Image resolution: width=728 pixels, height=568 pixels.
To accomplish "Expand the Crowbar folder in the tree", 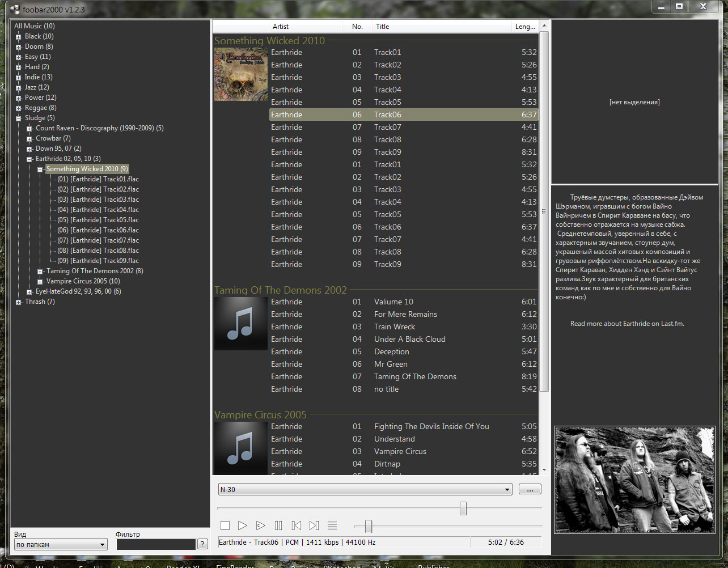I will click(29, 139).
